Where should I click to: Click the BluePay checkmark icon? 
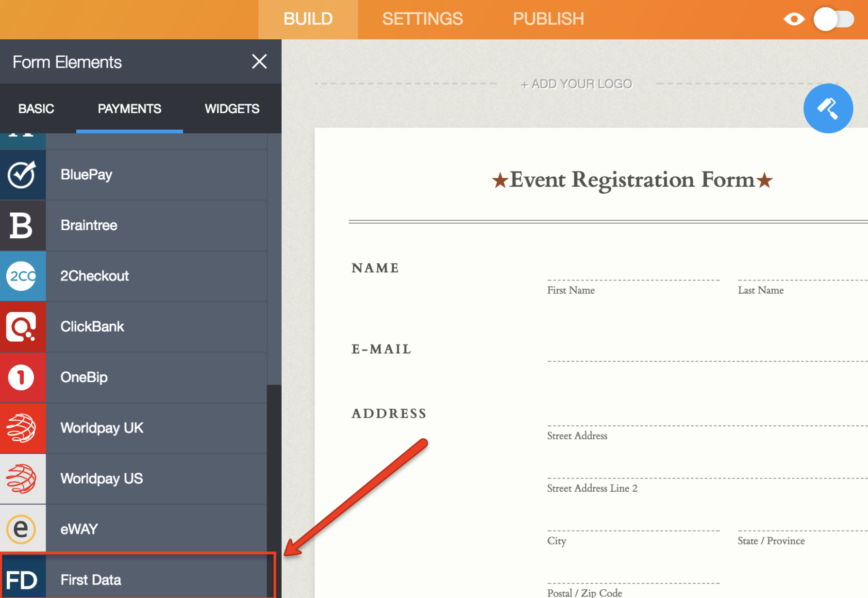(23, 175)
